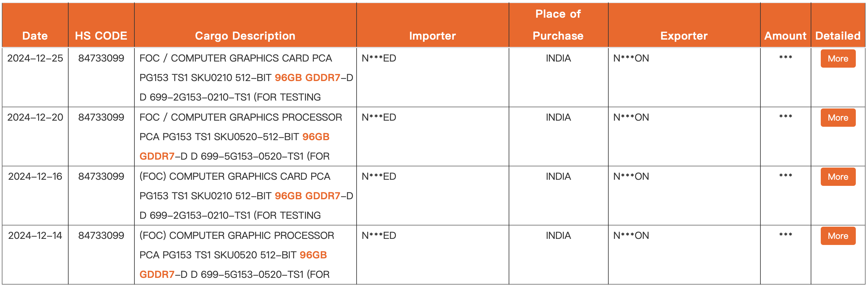
Task: Click the Place of Purchase header
Action: click(x=558, y=25)
